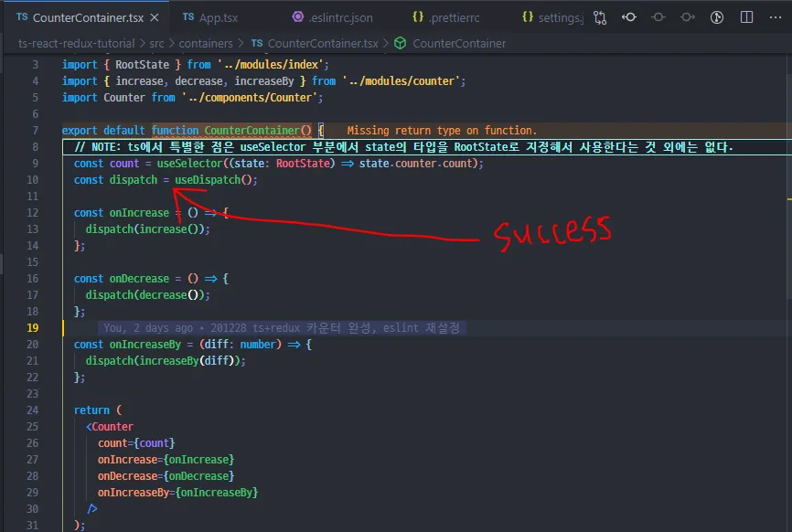The image size is (792, 532).
Task: Switch to the App.tsx tab
Action: click(210, 17)
